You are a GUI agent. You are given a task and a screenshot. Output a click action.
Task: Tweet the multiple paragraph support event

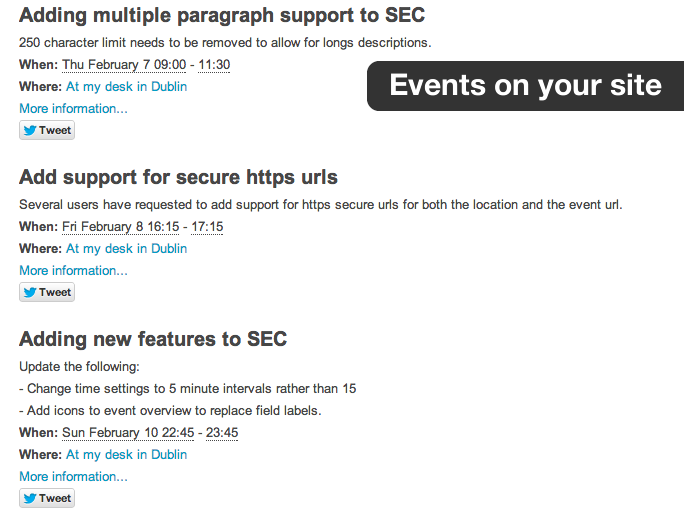click(x=47, y=130)
